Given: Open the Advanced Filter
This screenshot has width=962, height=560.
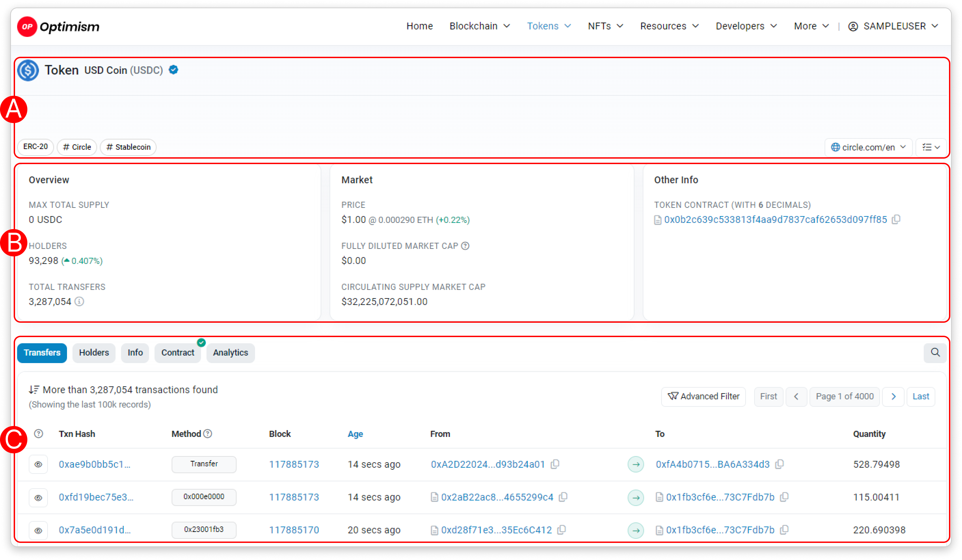Looking at the screenshot, I should [x=703, y=396].
